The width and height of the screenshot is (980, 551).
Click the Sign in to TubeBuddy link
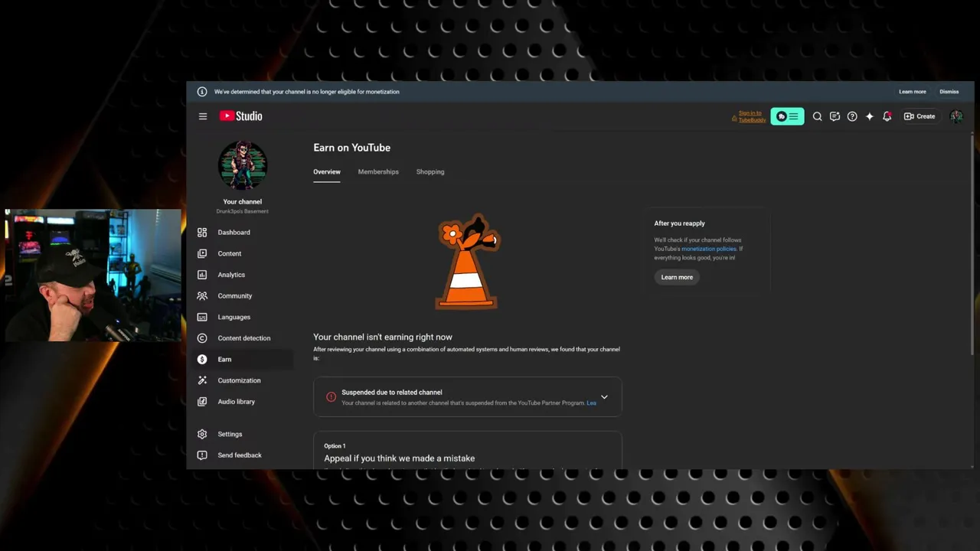752,116
